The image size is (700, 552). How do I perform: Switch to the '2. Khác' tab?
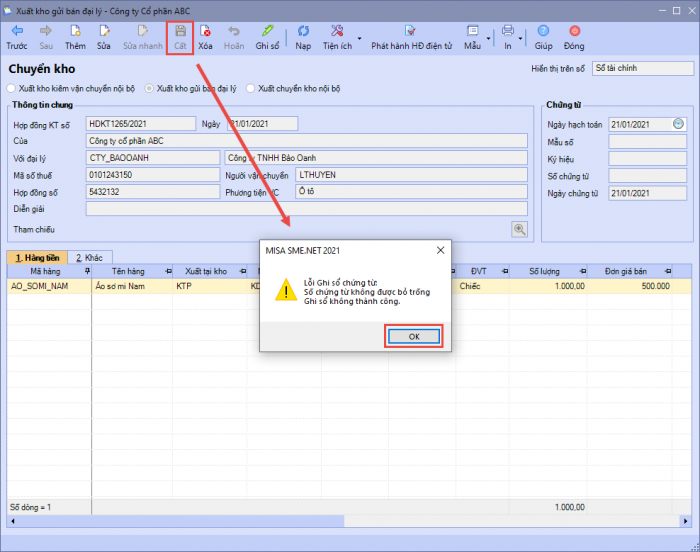pyautogui.click(x=91, y=257)
